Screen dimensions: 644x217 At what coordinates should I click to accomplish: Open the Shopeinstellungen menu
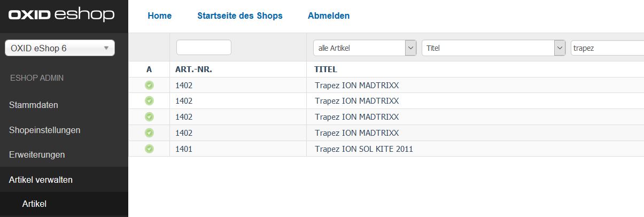tap(45, 130)
